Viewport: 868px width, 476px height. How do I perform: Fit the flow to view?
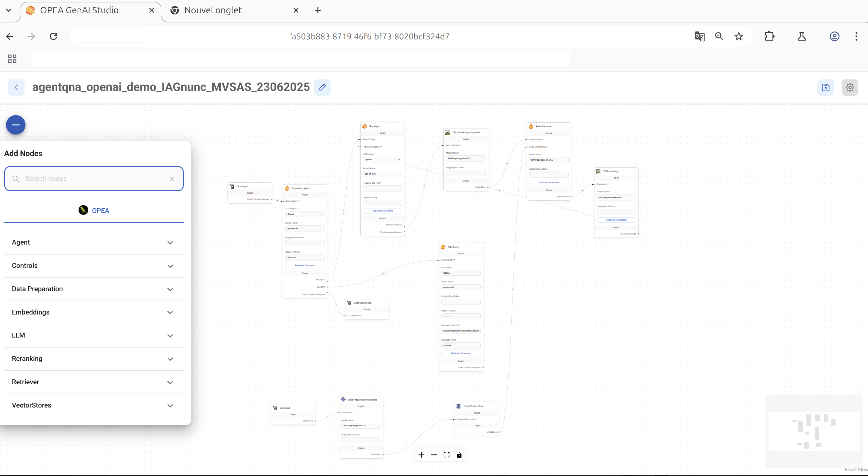(446, 455)
